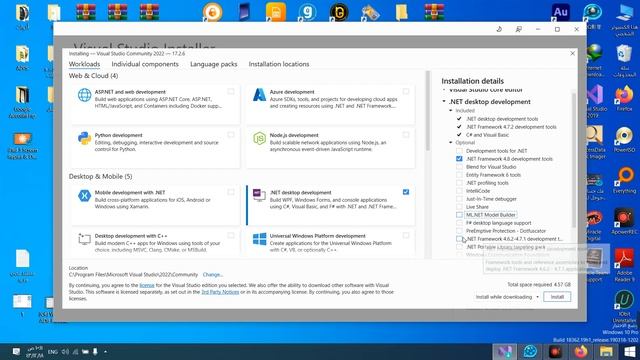Check the Entity Framework 6 tools option
Screen dimensions: 640x360
(x=459, y=175)
